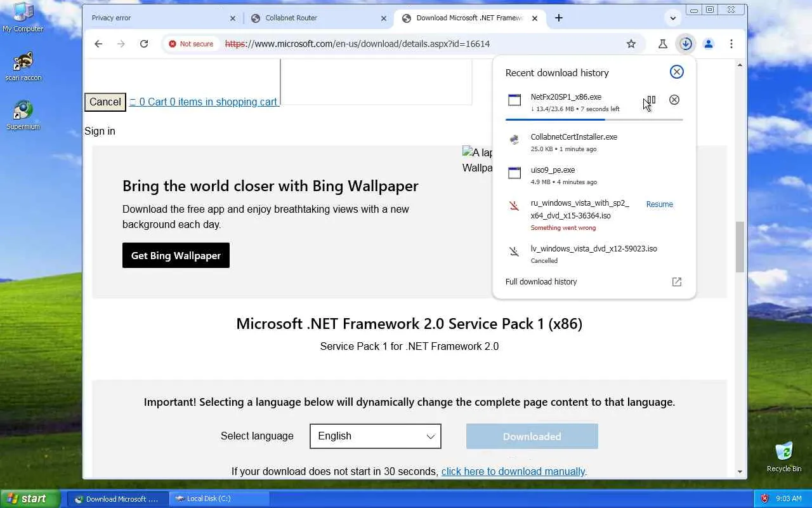Viewport: 812px width, 508px height.
Task: Click the download manually link
Action: 513,471
